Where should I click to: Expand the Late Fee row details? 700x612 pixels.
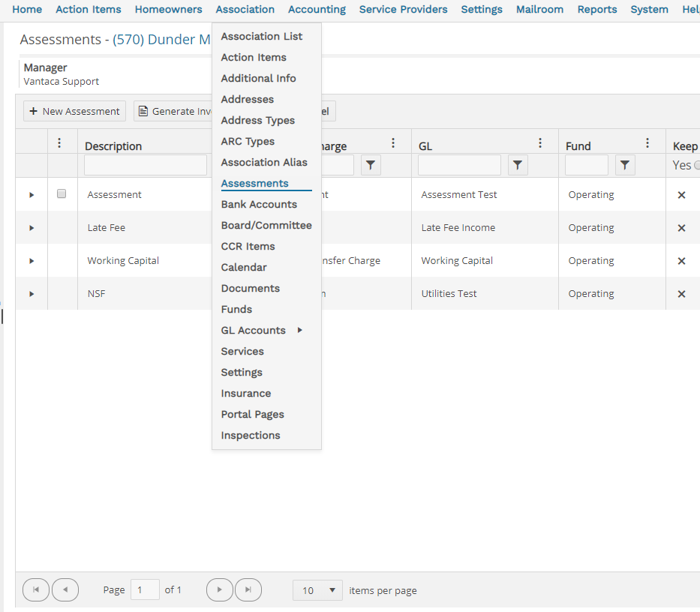tap(32, 228)
